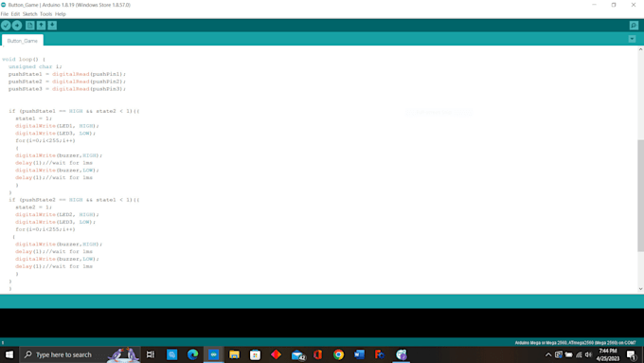The image size is (644, 363).
Task: Open the Serial Monitor magnifier icon
Action: click(634, 26)
